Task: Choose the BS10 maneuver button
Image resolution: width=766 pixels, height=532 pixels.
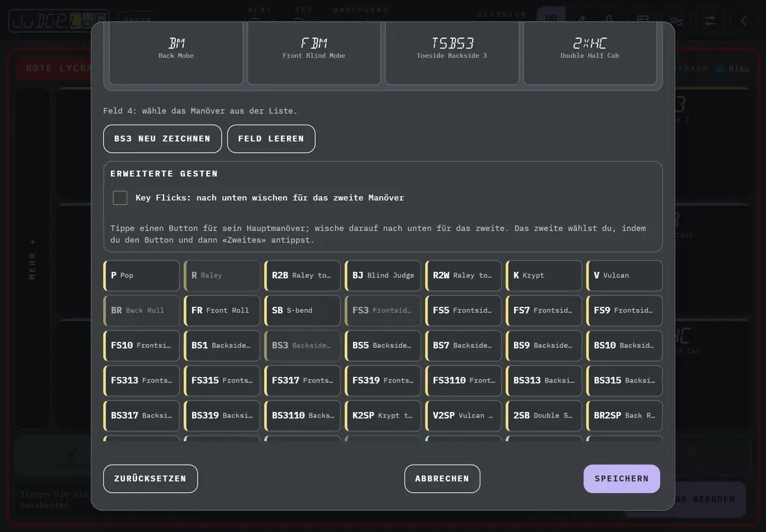Action: coord(624,346)
